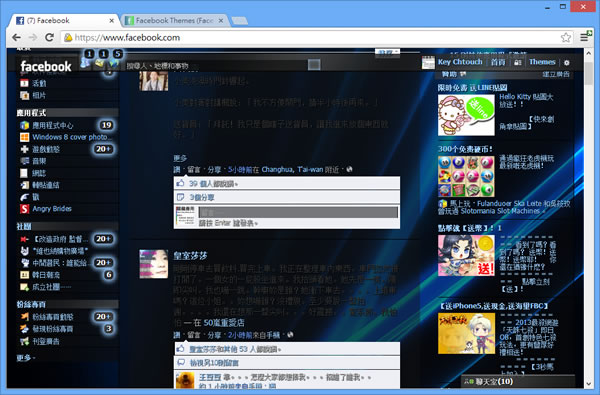Close the Facebook Themes tab

click(x=221, y=21)
